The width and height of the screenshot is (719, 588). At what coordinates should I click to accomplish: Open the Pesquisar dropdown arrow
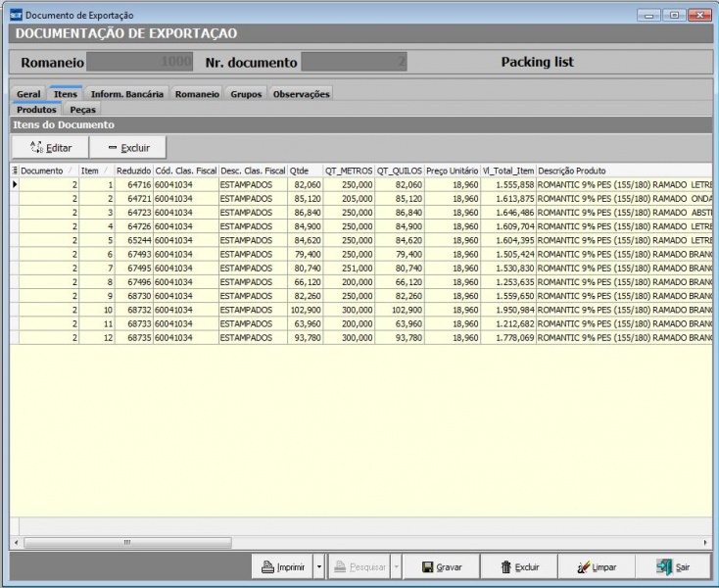pos(397,566)
